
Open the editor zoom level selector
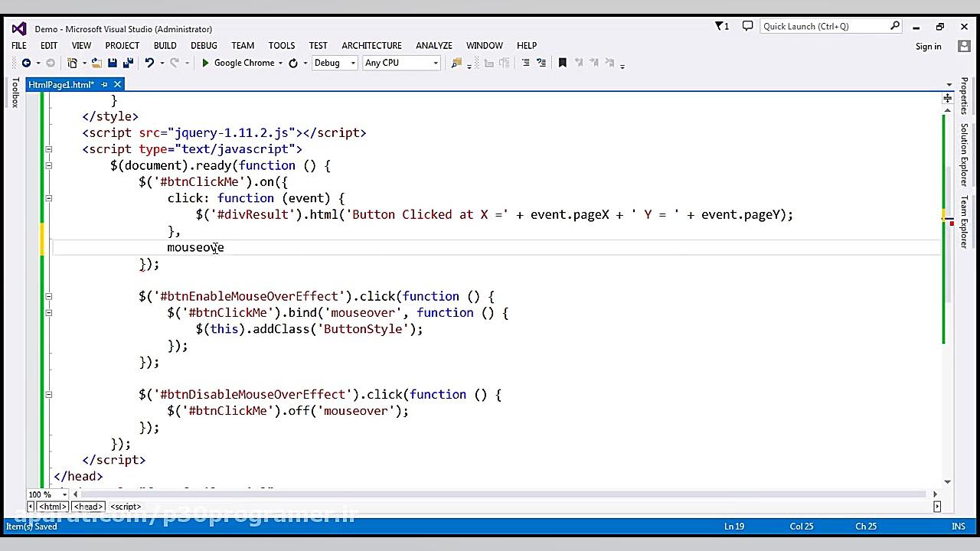coord(46,494)
